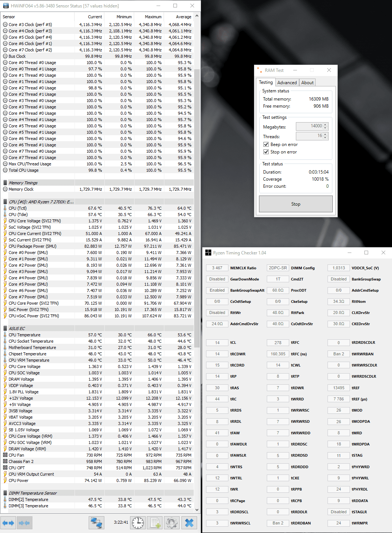
Task: Click the blue X close sensors icon
Action: point(189,523)
